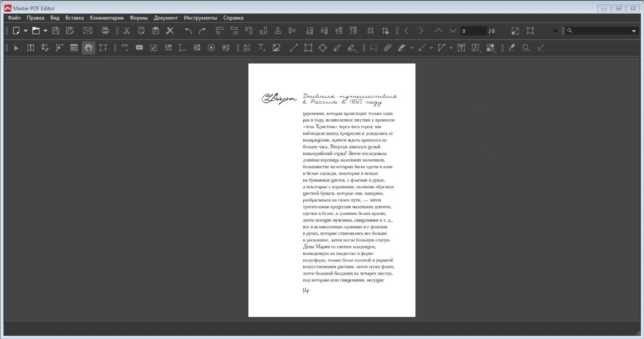Select the arrow Select Objects tool
Screen dimensions: 644x339
pos(16,48)
